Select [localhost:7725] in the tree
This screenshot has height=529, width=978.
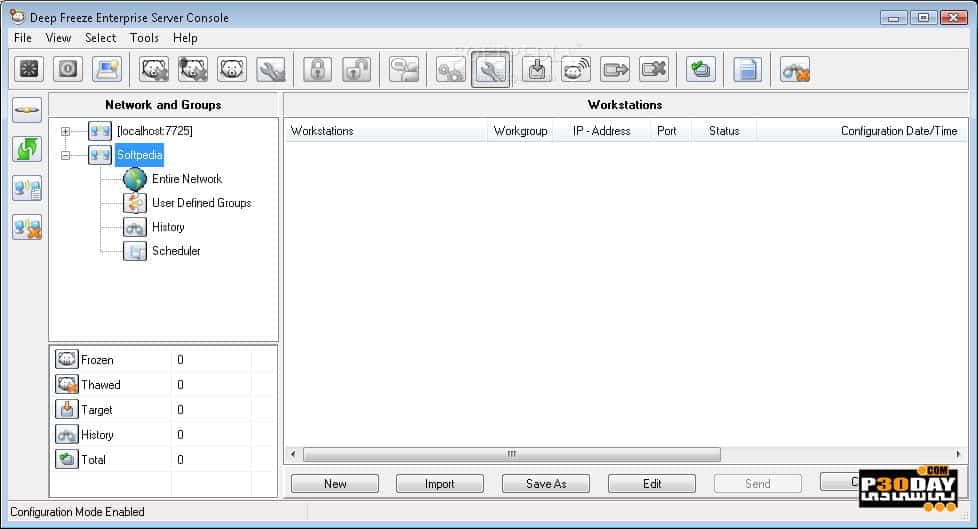point(155,131)
